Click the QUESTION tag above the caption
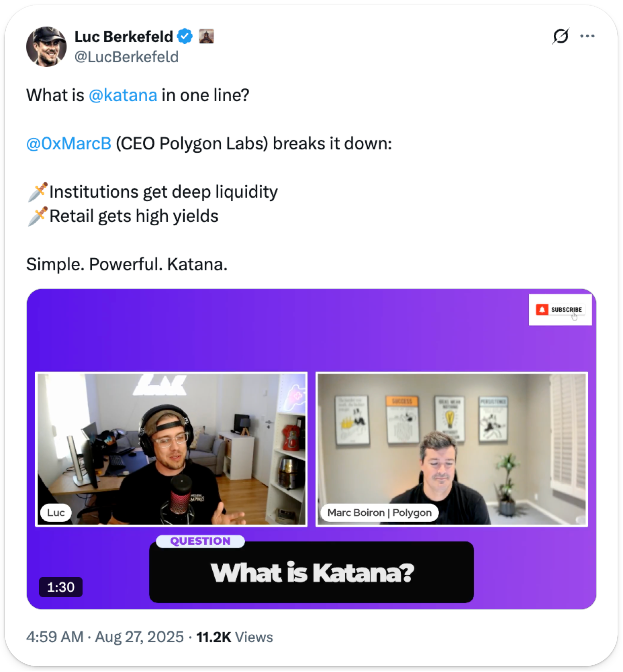This screenshot has height=672, width=623. click(x=200, y=541)
